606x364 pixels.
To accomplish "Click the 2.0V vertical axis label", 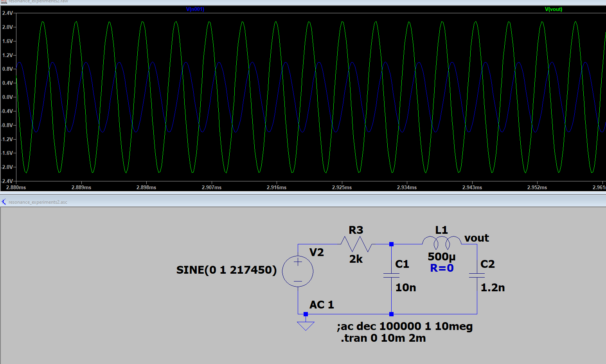I will coord(7,27).
